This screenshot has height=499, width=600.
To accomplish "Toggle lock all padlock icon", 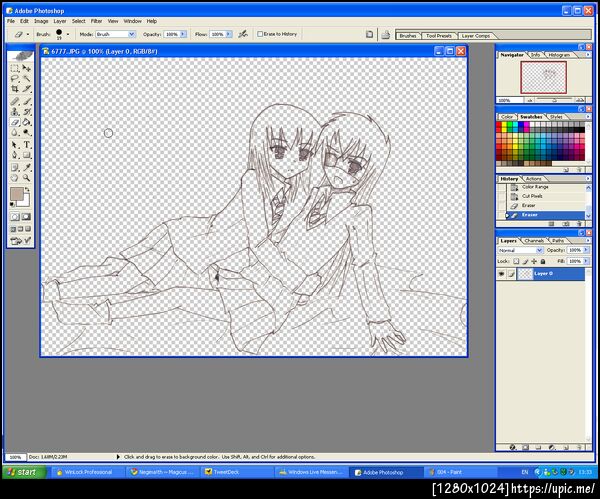I will (543, 261).
